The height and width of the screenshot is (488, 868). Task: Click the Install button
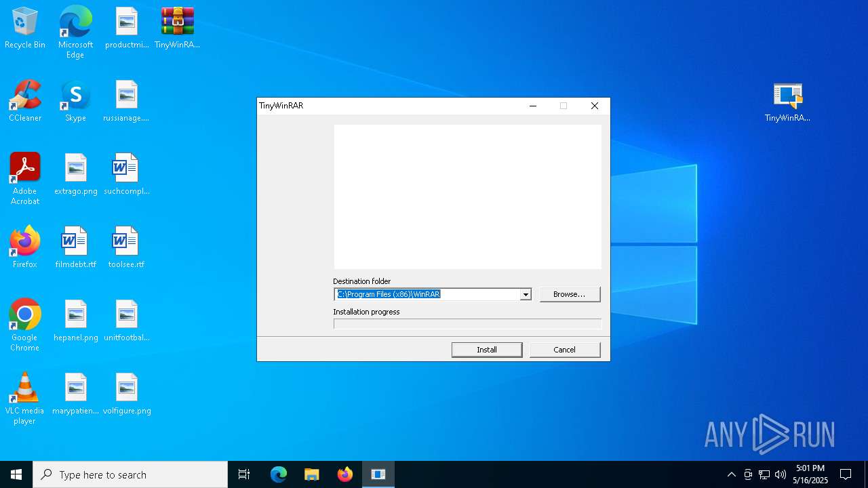487,350
